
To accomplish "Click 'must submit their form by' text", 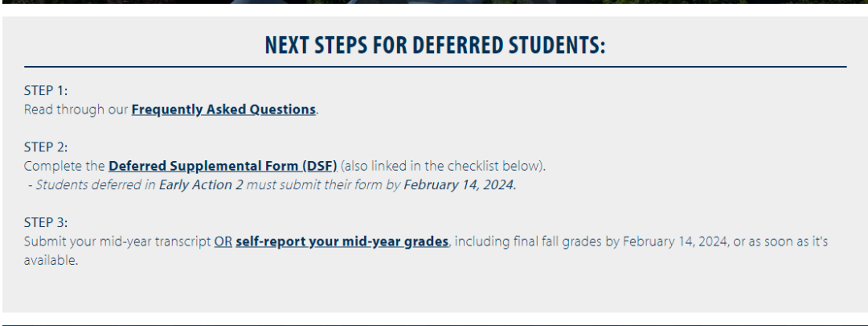I will coord(323,185).
